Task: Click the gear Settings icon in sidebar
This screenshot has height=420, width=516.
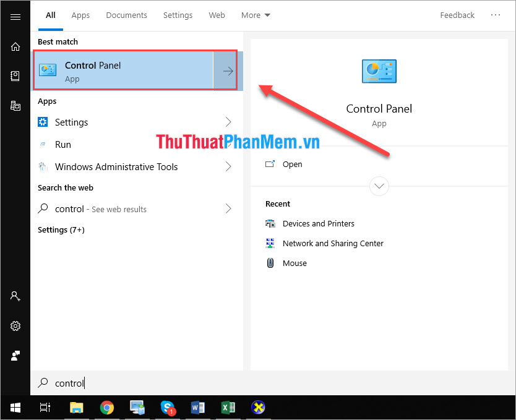Action: pyautogui.click(x=15, y=326)
